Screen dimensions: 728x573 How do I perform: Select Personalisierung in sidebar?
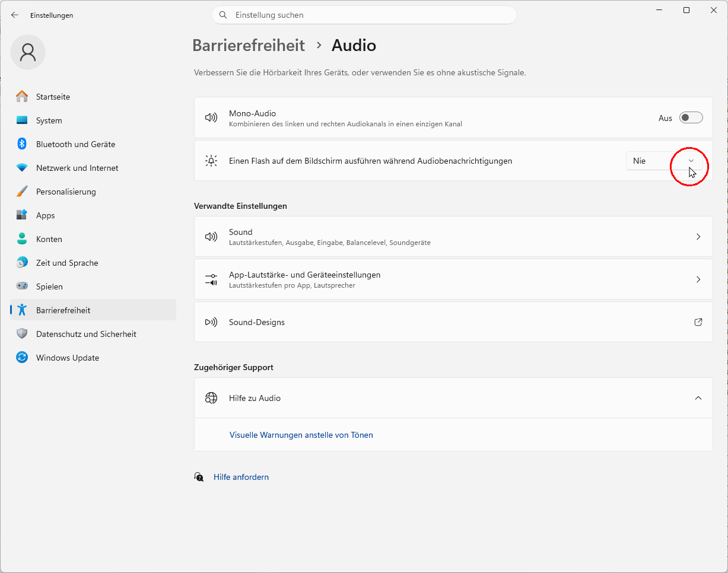(93, 192)
